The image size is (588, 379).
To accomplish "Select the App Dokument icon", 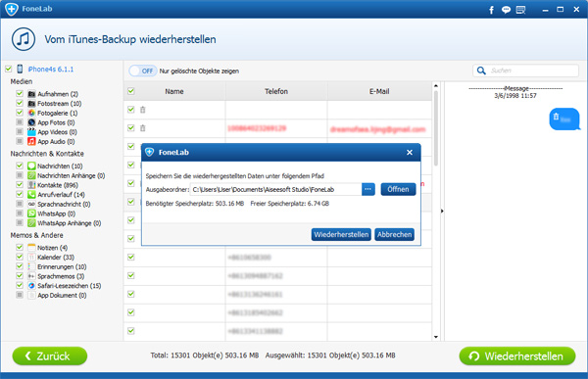I will pyautogui.click(x=31, y=295).
